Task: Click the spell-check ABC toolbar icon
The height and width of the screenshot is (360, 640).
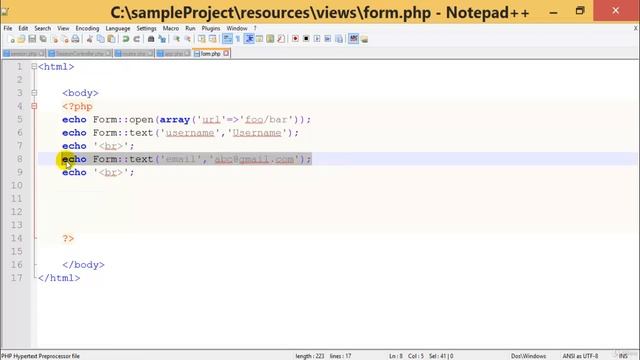Action: click(353, 39)
